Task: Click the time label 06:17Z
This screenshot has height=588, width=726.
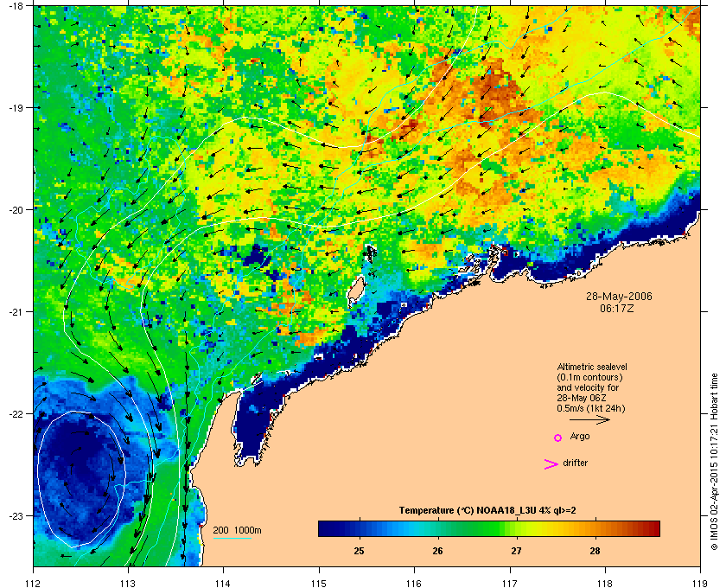Action: pos(617,308)
